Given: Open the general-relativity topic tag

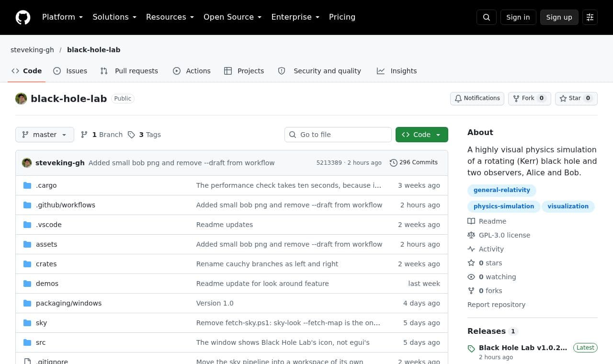Looking at the screenshot, I should point(502,190).
